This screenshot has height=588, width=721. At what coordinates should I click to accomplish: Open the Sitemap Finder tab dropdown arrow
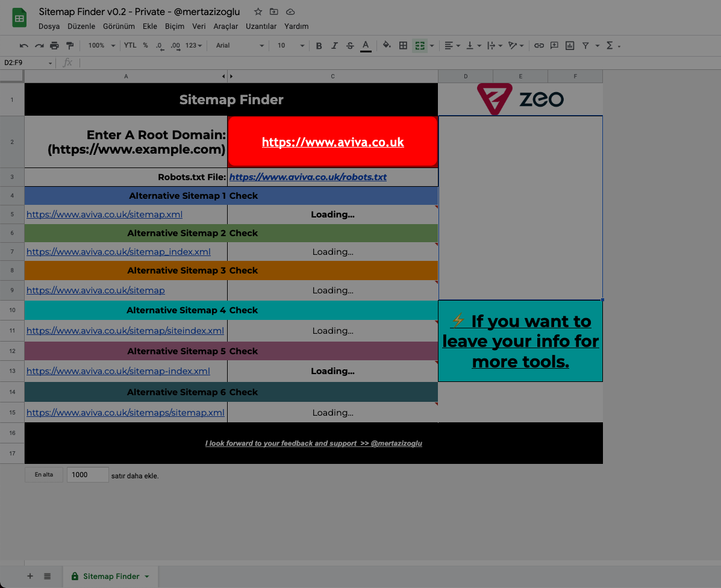pos(147,577)
